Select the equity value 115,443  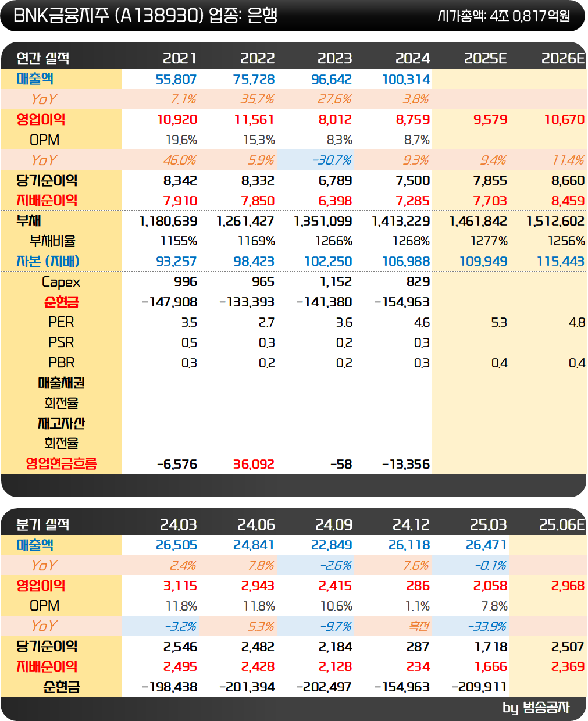click(561, 262)
